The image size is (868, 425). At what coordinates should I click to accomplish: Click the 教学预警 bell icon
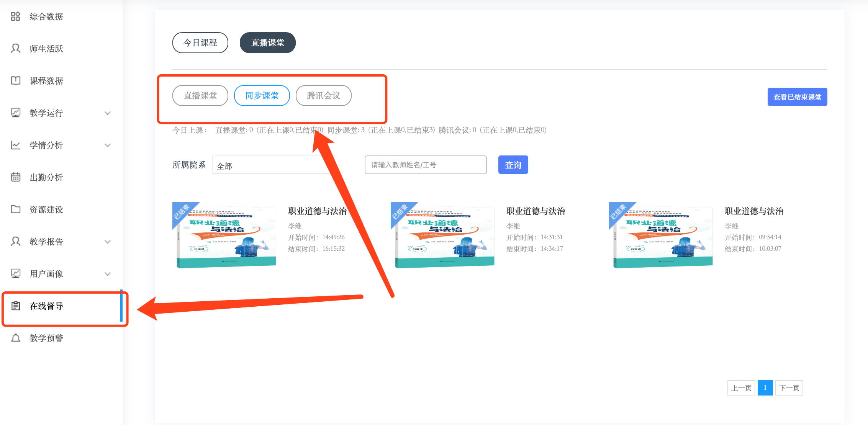click(x=15, y=338)
